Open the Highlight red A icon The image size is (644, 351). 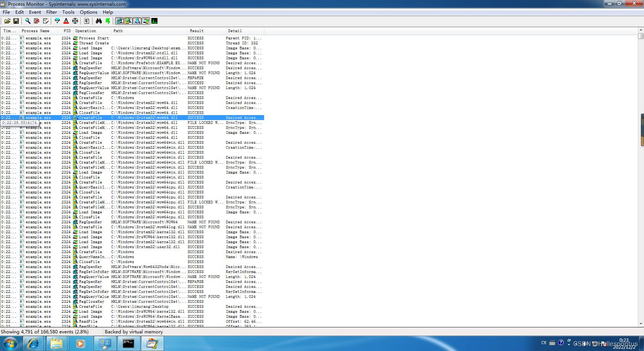(x=66, y=21)
